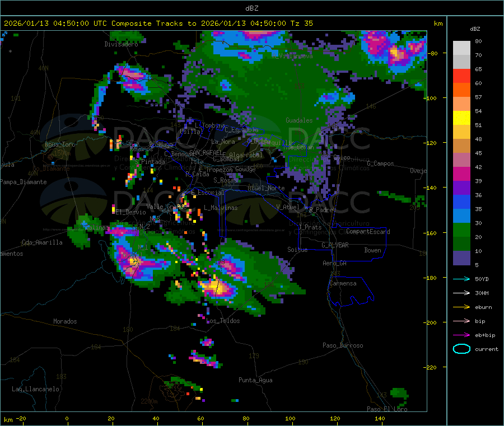Click the 'dBZ' title at top
Screen dimensions: 504x426
pyautogui.click(x=251, y=8)
